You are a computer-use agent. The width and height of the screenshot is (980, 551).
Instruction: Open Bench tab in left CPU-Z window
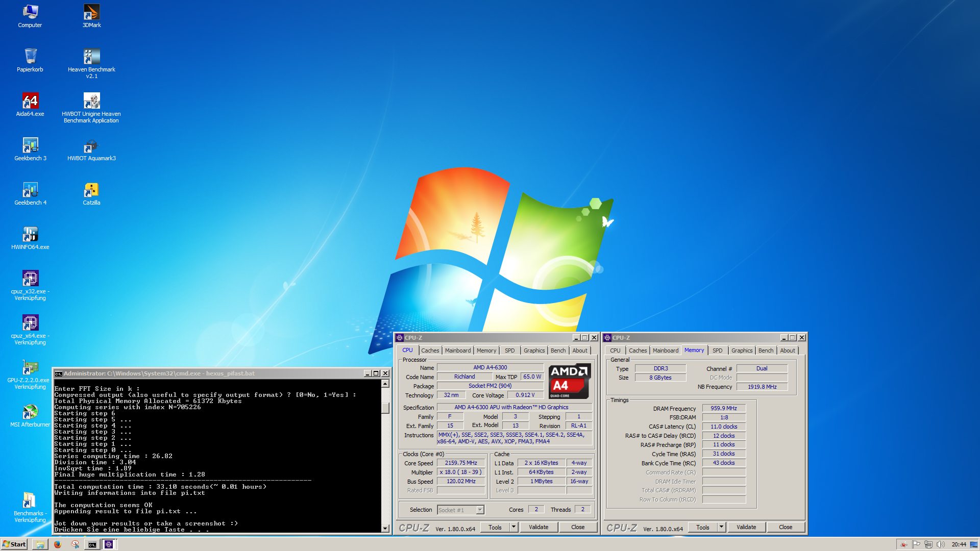(x=558, y=350)
